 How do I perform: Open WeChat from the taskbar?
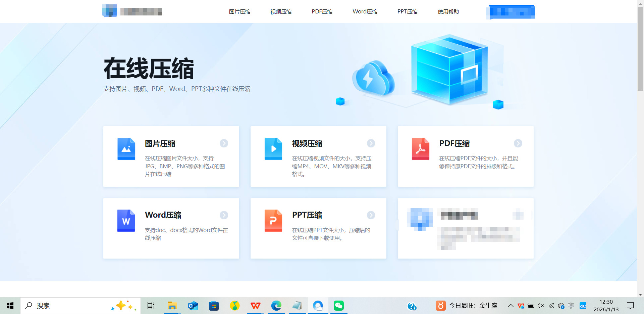[338, 306]
